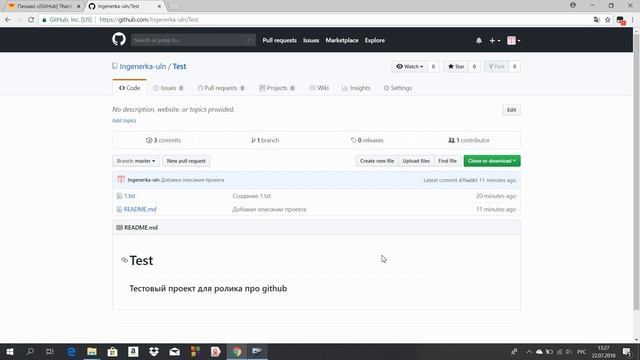Open the user avatar menu
The height and width of the screenshot is (360, 640).
coord(513,40)
